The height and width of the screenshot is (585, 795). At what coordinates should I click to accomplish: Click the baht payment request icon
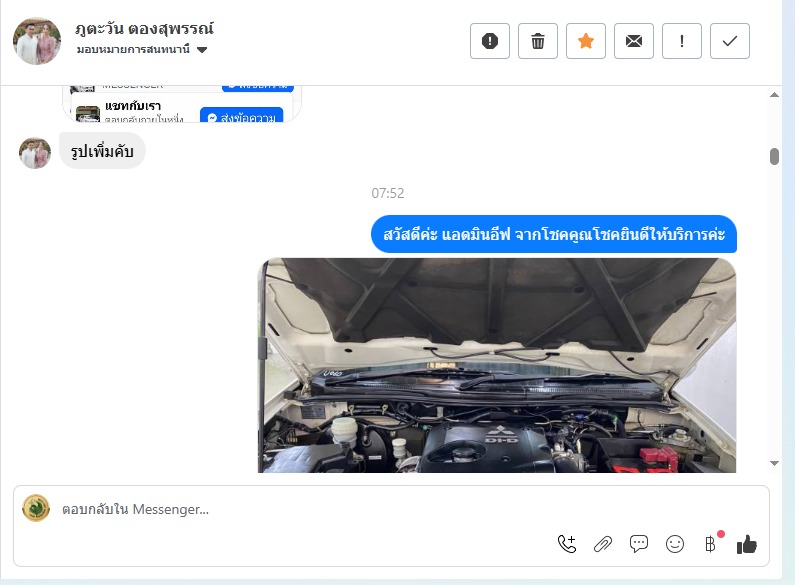711,544
